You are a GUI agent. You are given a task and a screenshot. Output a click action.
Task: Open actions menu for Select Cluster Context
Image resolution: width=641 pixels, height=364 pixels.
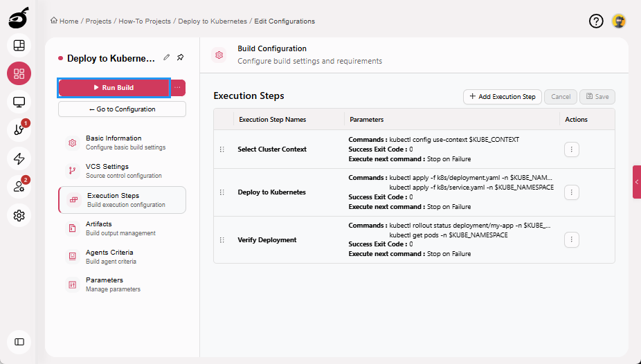tap(572, 149)
